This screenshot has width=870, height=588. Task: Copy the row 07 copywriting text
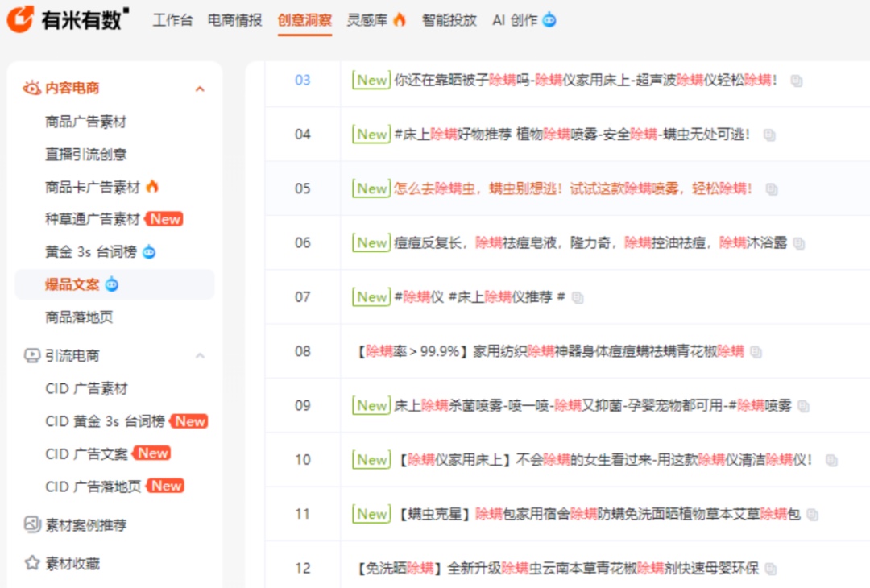click(577, 298)
